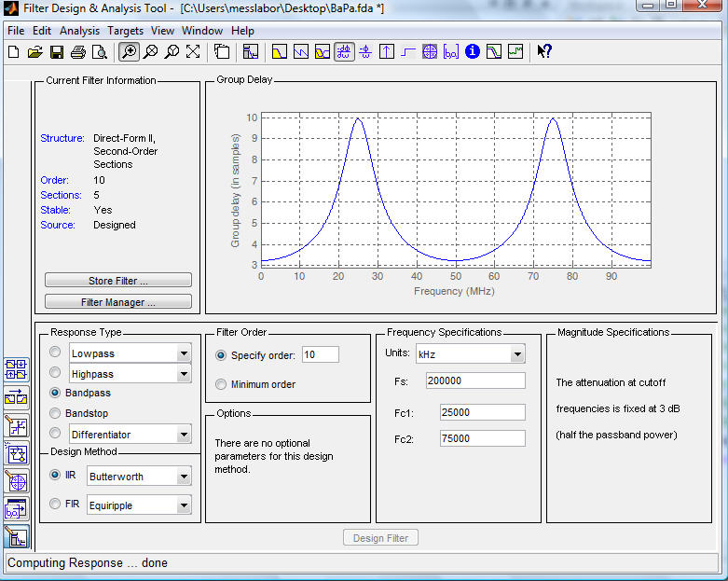Select the Minimum order option
The image size is (728, 581).
click(221, 384)
